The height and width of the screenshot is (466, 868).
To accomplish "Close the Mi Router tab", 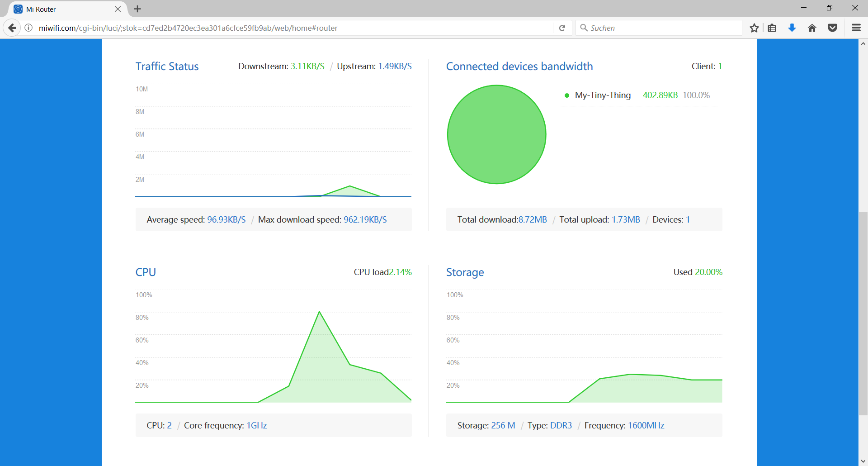I will (x=118, y=9).
